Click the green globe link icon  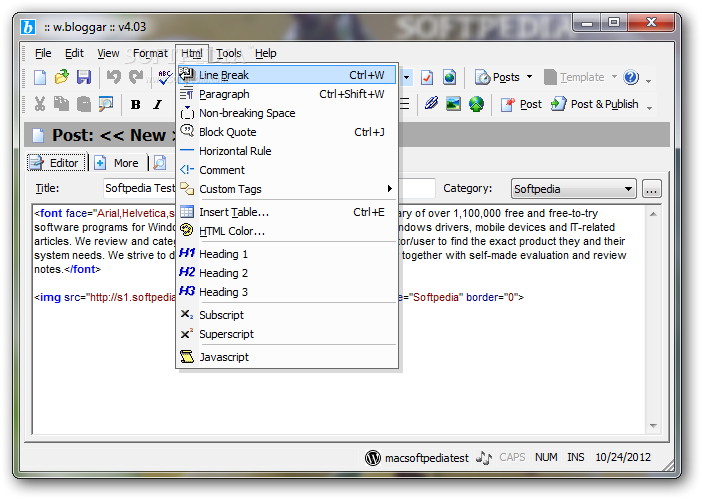pyautogui.click(x=476, y=104)
